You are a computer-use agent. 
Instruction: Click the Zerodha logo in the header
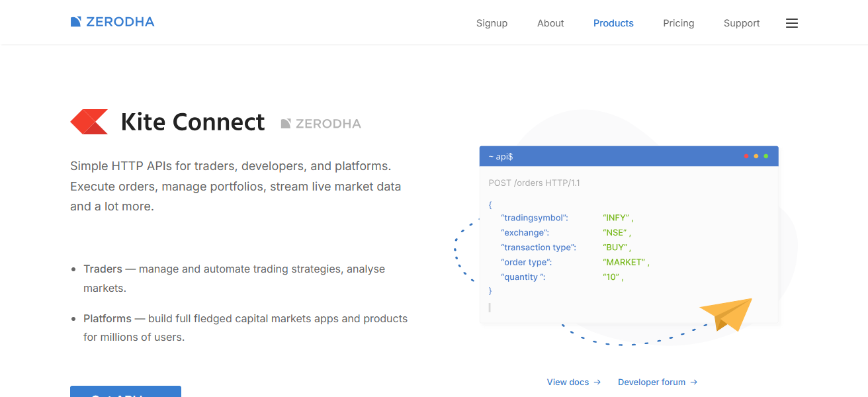[x=112, y=21]
